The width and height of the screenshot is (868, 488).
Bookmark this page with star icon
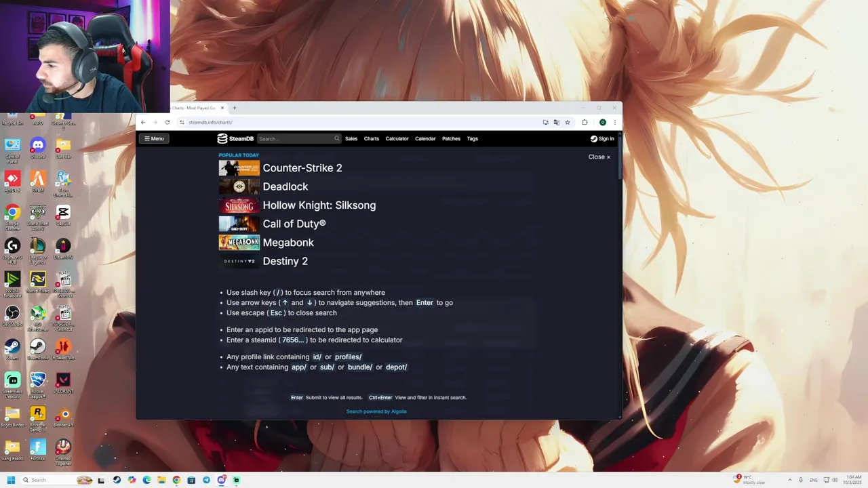pyautogui.click(x=568, y=122)
